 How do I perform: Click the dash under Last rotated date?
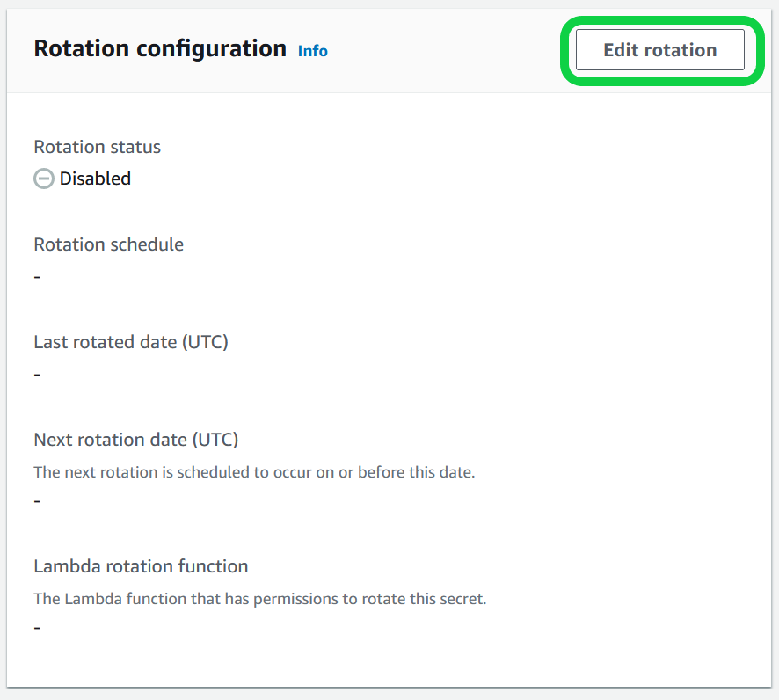click(x=36, y=374)
